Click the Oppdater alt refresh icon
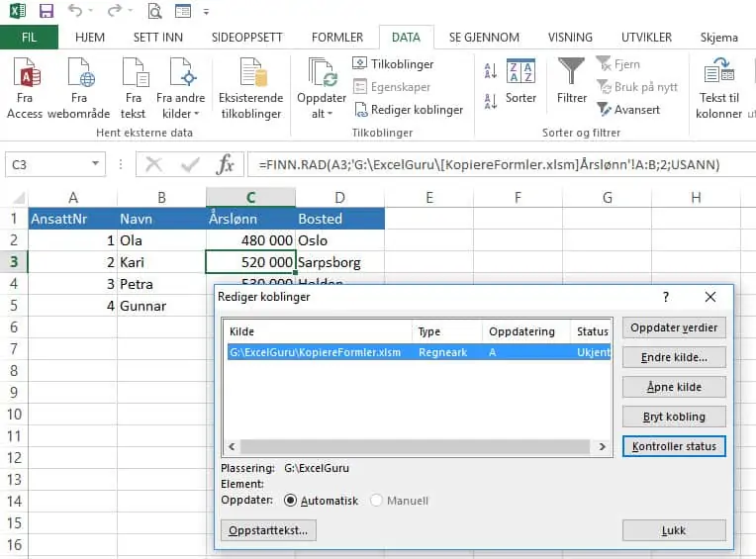This screenshot has height=559, width=756. [322, 73]
